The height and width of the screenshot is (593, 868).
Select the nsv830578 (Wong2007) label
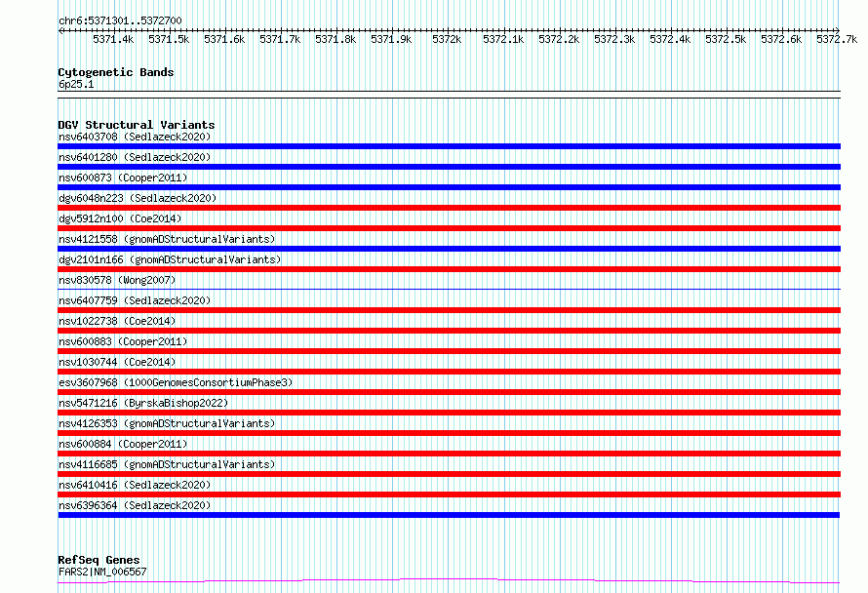pos(117,280)
